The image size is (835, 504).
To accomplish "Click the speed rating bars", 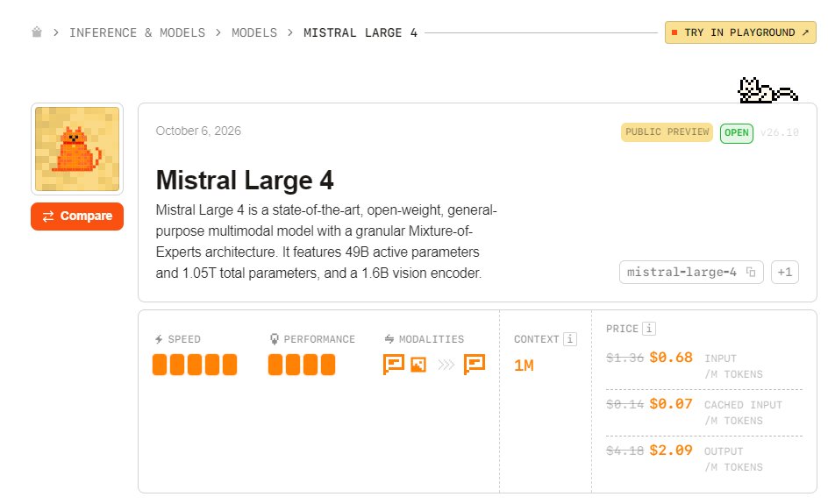I will pos(195,365).
